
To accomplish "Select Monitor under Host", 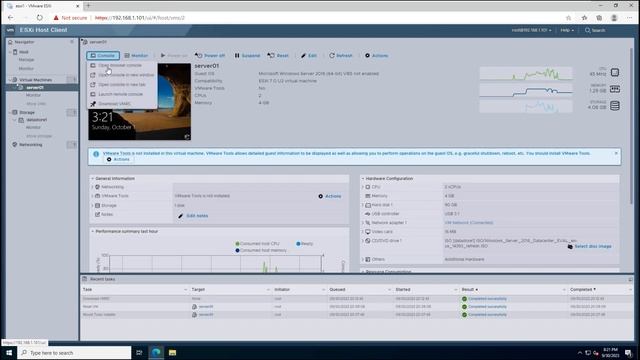I will (26, 69).
